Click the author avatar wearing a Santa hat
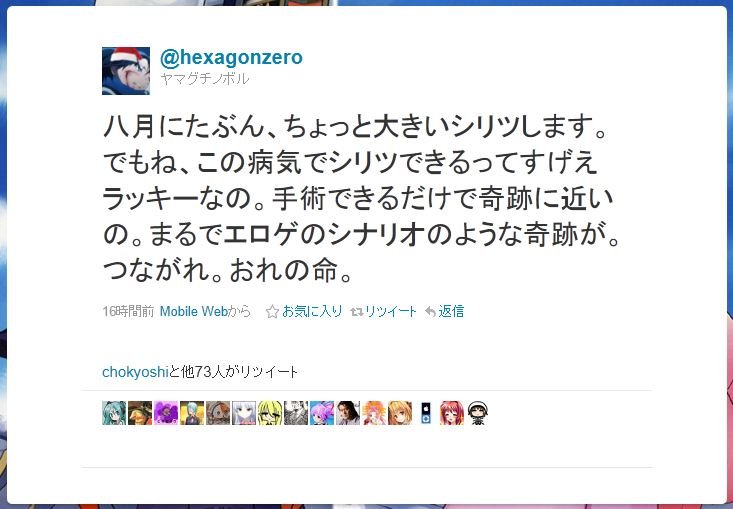 click(126, 71)
